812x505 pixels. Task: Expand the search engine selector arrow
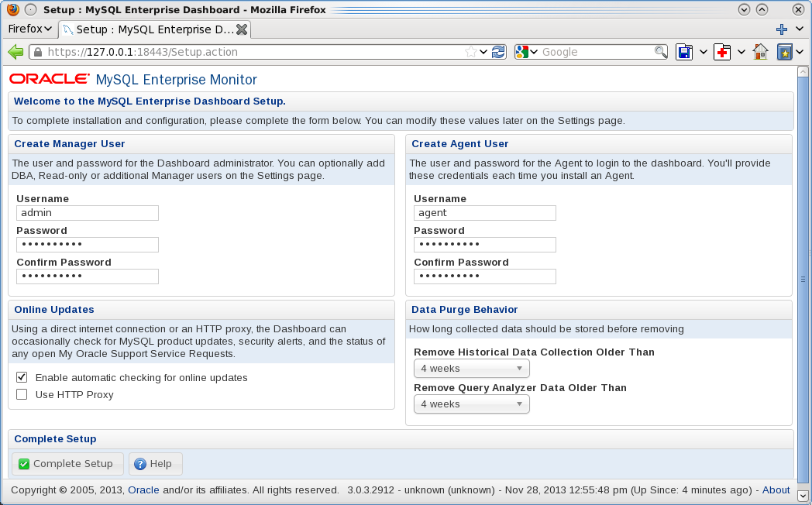point(533,52)
